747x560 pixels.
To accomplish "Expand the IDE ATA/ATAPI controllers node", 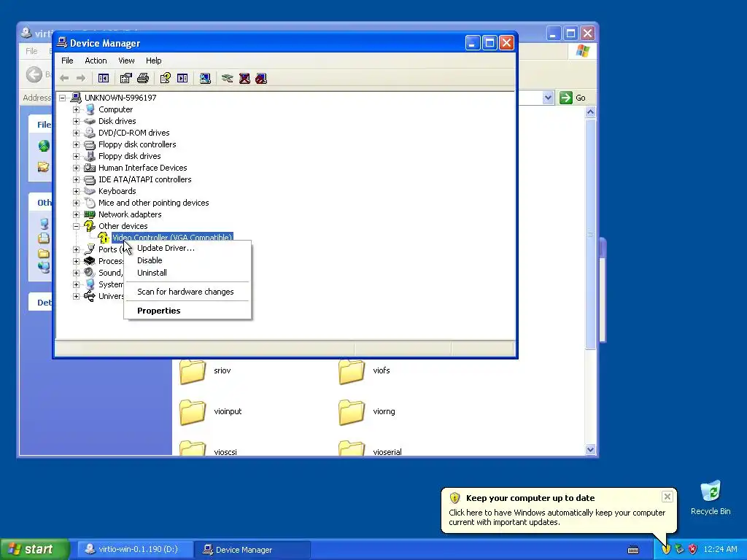I will tap(76, 179).
